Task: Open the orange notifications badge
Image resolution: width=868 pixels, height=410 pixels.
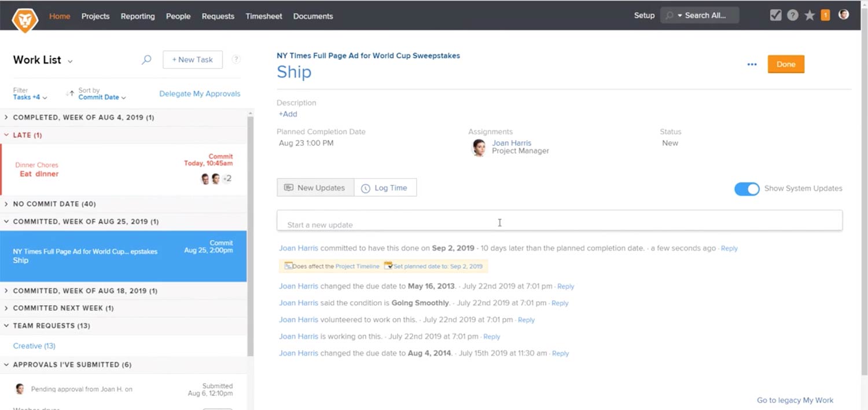Action: [x=825, y=16]
